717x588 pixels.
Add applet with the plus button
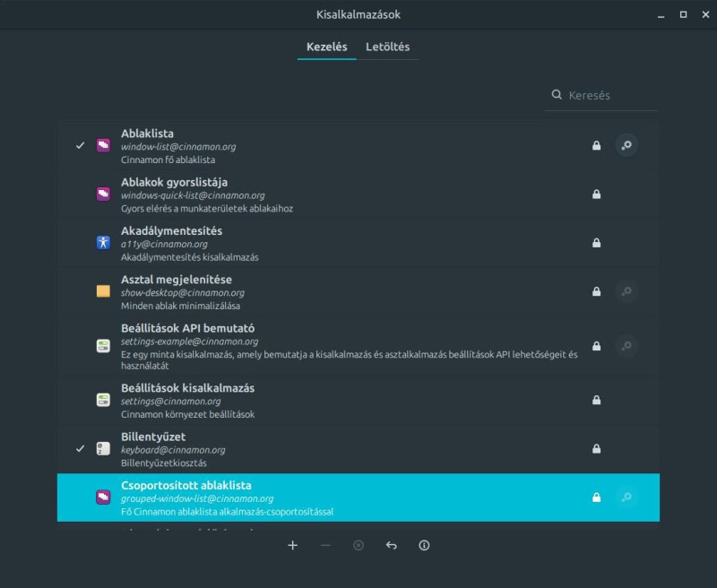(x=293, y=545)
